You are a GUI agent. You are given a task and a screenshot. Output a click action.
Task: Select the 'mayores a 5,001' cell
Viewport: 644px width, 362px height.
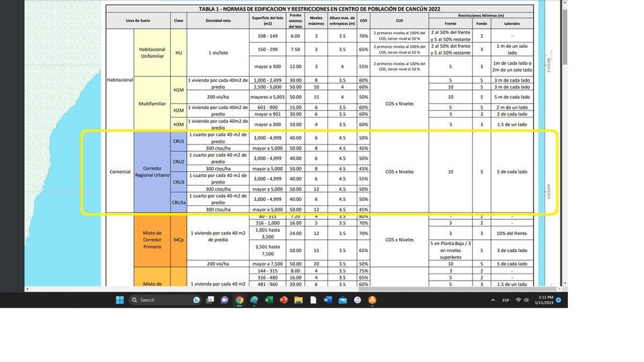268,97
